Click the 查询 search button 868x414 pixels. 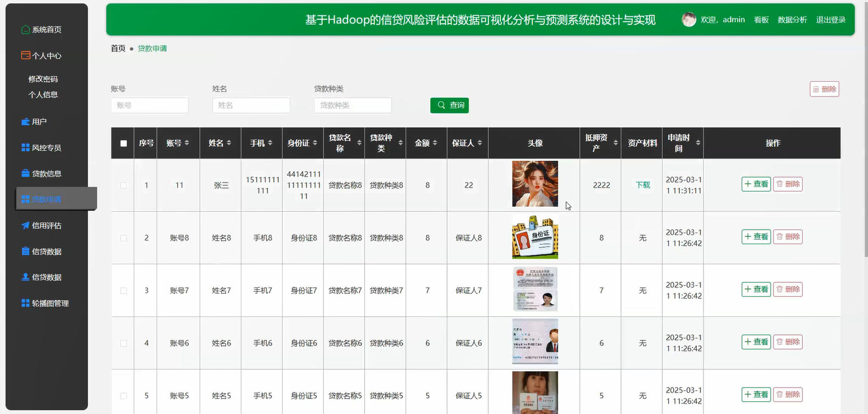click(449, 105)
